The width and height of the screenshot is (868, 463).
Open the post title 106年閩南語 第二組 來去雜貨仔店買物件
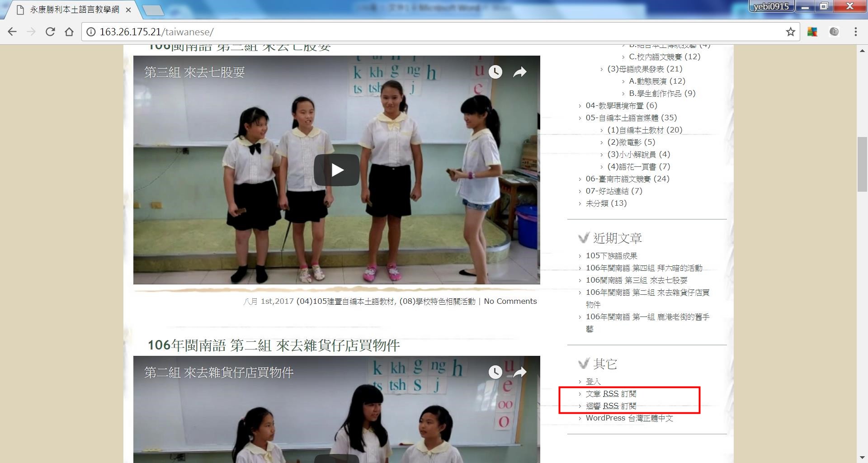tap(274, 345)
